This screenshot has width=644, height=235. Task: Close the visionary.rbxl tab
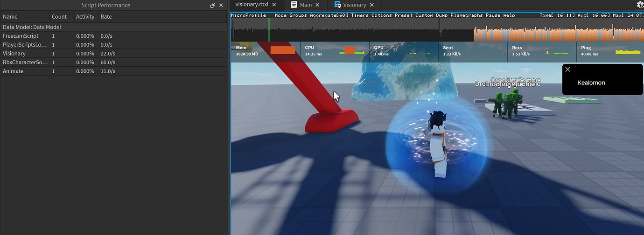coord(274,5)
